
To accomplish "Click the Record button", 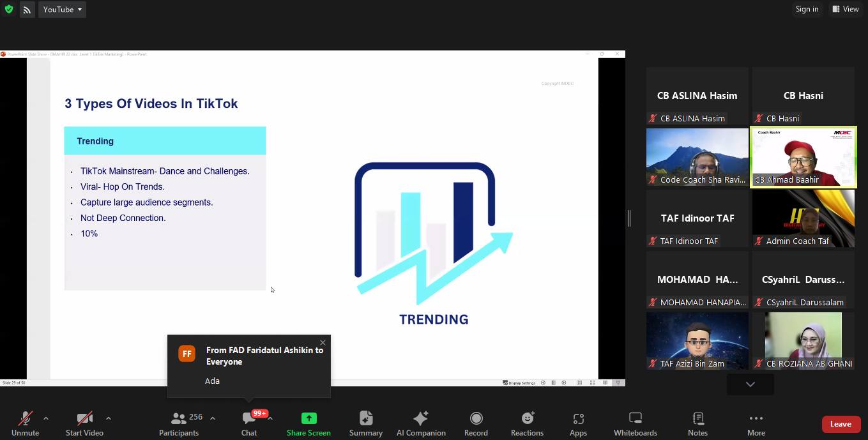I will (476, 423).
